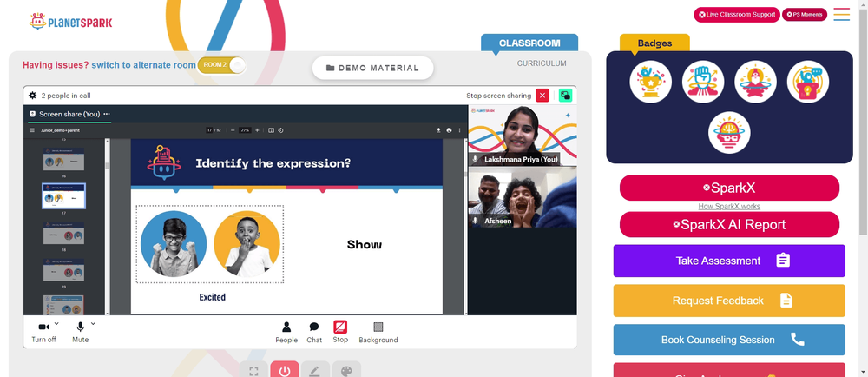This screenshot has height=377, width=868.
Task: Book Counseling Session button
Action: point(729,340)
